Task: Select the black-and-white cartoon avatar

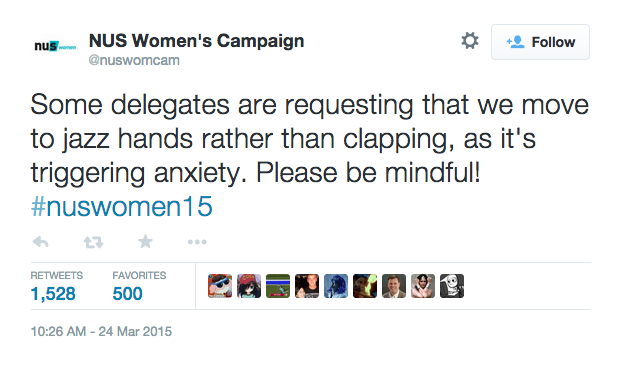Action: pyautogui.click(x=452, y=286)
